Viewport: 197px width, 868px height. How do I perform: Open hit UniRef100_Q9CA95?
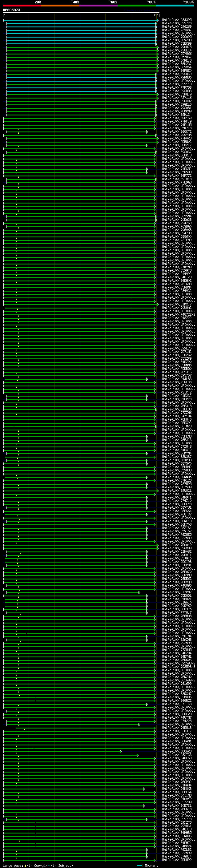click(x=177, y=37)
